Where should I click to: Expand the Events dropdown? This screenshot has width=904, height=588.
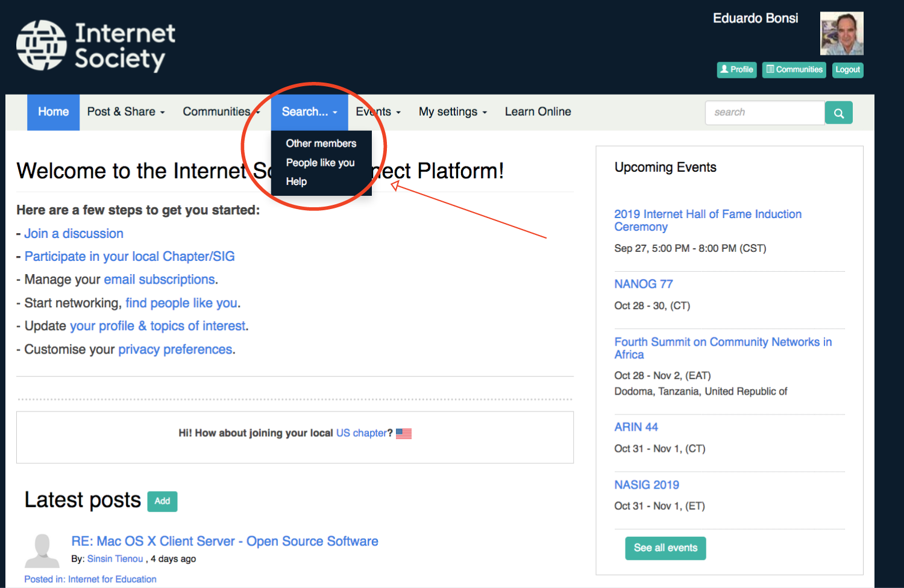(378, 112)
